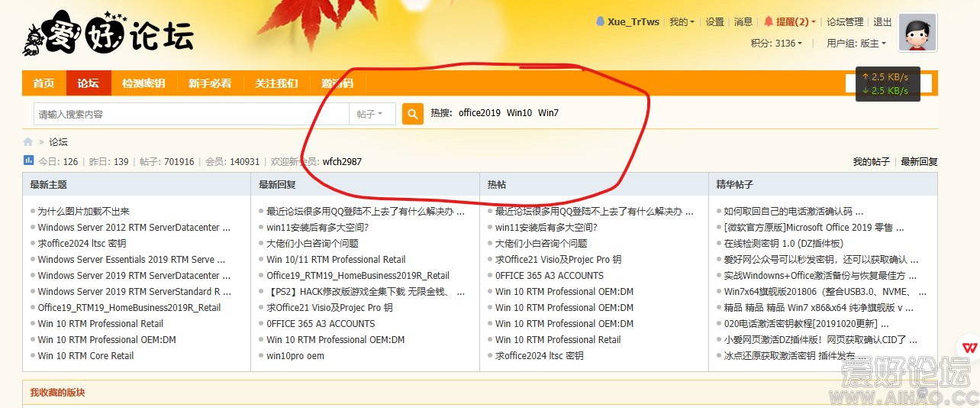
Task: Open 小爱网页激活DZ插件版 thread
Action: (x=820, y=340)
